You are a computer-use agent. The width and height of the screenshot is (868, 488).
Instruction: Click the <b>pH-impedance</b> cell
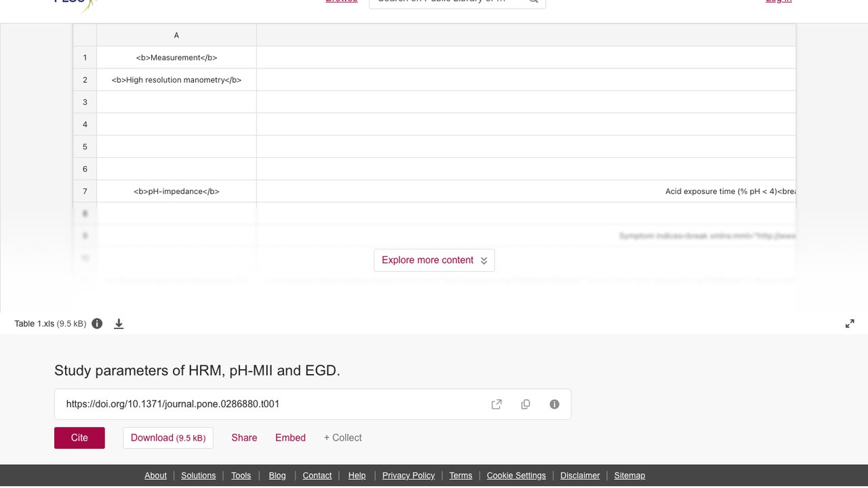[x=176, y=191]
